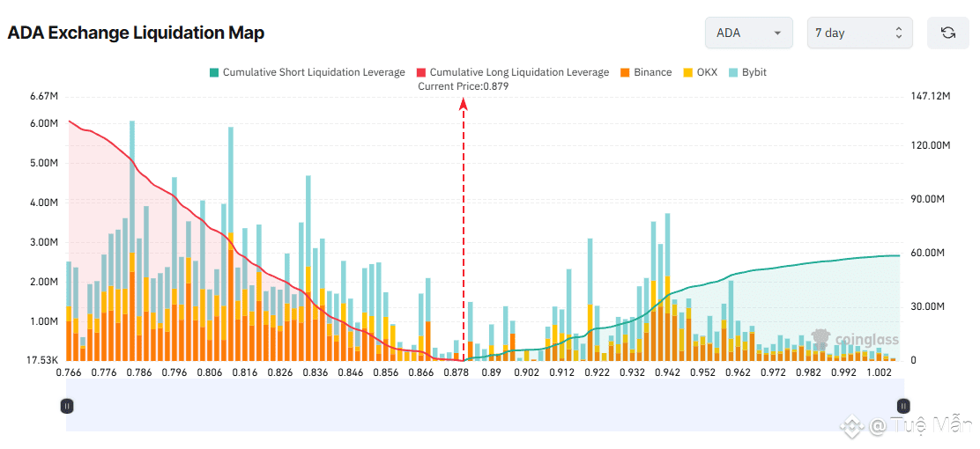This screenshot has height=449, width=980.
Task: Click the refresh icon button
Action: click(947, 33)
